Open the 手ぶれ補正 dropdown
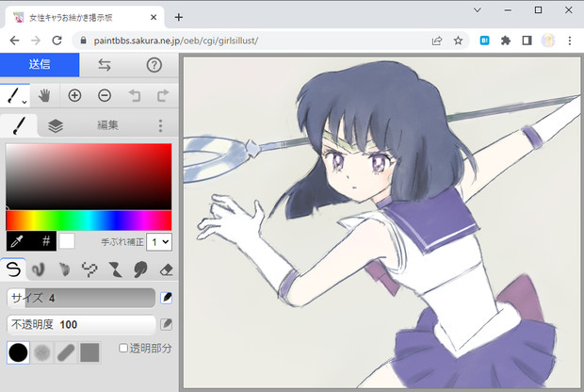 [160, 242]
